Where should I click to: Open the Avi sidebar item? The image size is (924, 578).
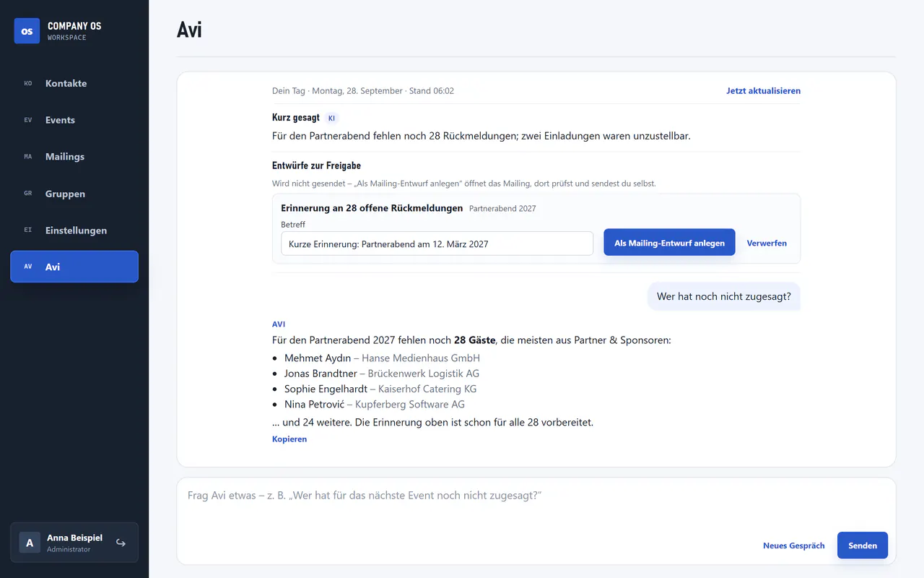pyautogui.click(x=74, y=267)
